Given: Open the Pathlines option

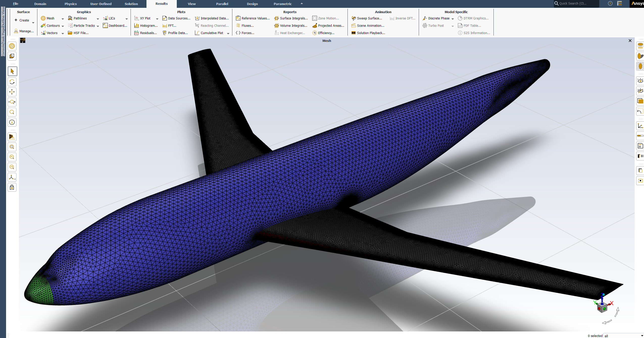Looking at the screenshot, I should click(77, 18).
